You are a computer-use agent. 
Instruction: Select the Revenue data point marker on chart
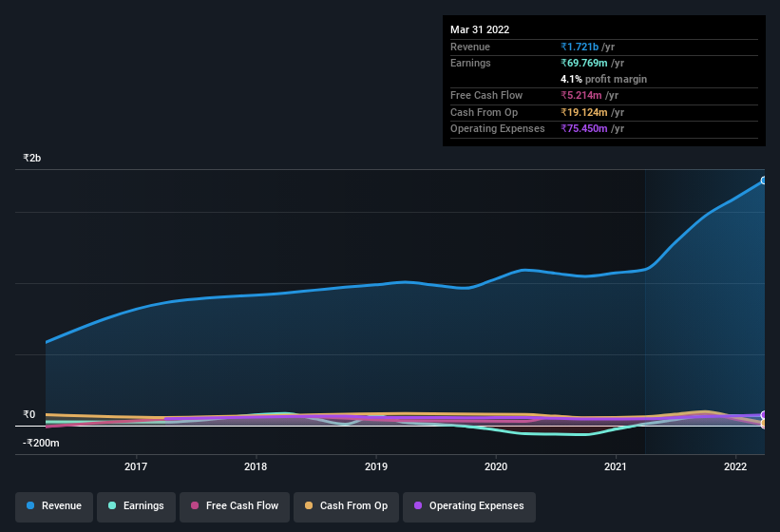[x=764, y=180]
